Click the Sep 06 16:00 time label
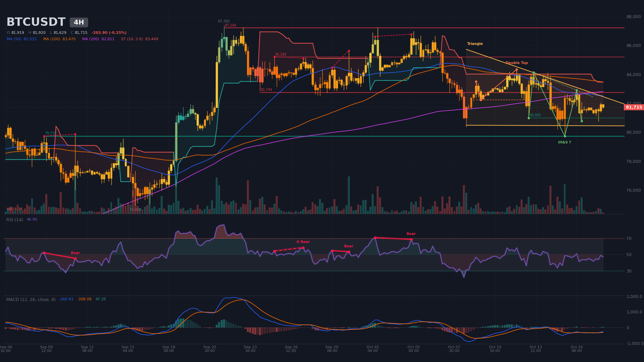Image resolution: width=644 pixels, height=362 pixels. point(6,349)
